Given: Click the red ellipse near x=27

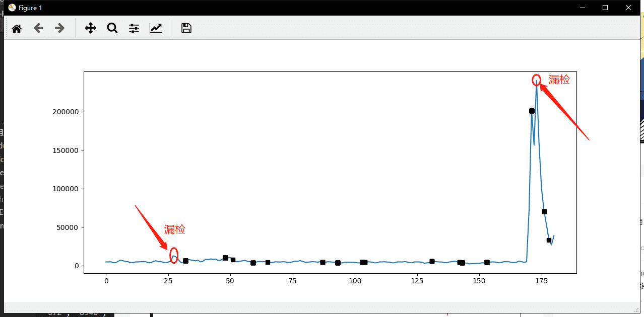Looking at the screenshot, I should [174, 255].
